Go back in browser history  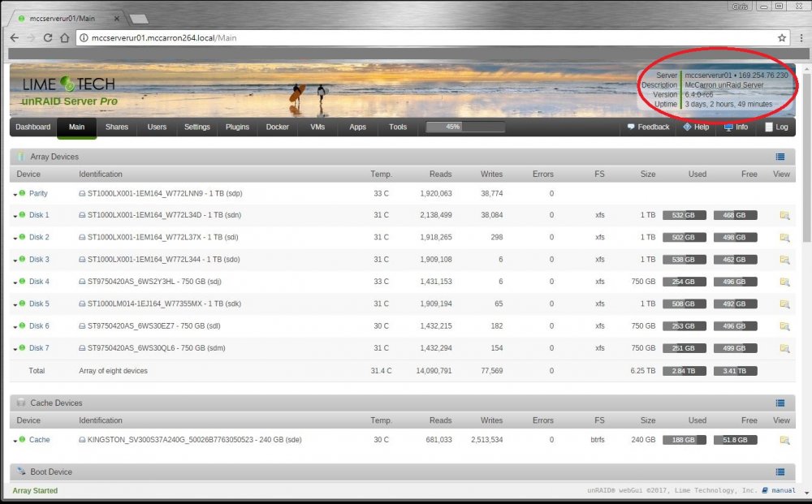[15, 38]
